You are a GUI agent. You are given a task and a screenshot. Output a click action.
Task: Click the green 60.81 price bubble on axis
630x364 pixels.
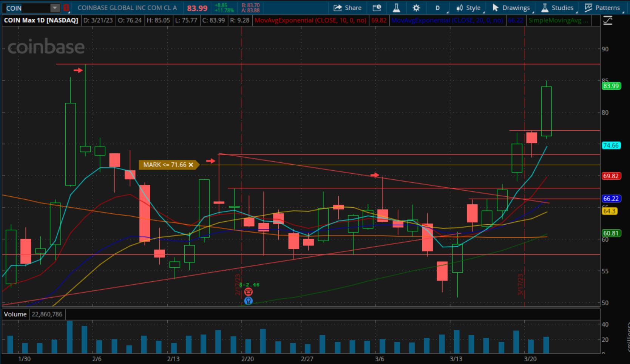pos(611,233)
